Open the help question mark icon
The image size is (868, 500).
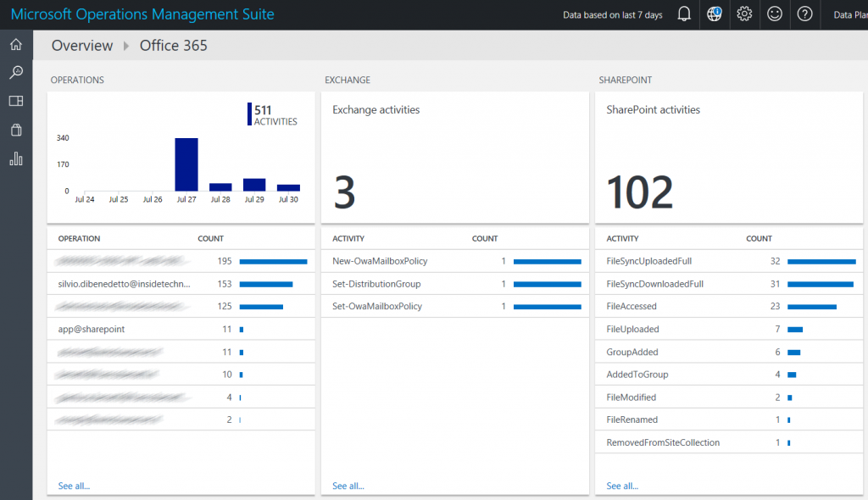click(x=805, y=14)
